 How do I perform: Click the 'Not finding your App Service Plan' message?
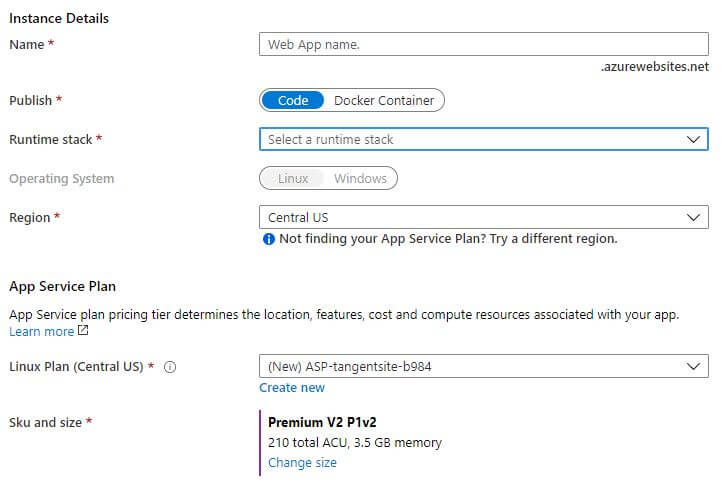[448, 238]
